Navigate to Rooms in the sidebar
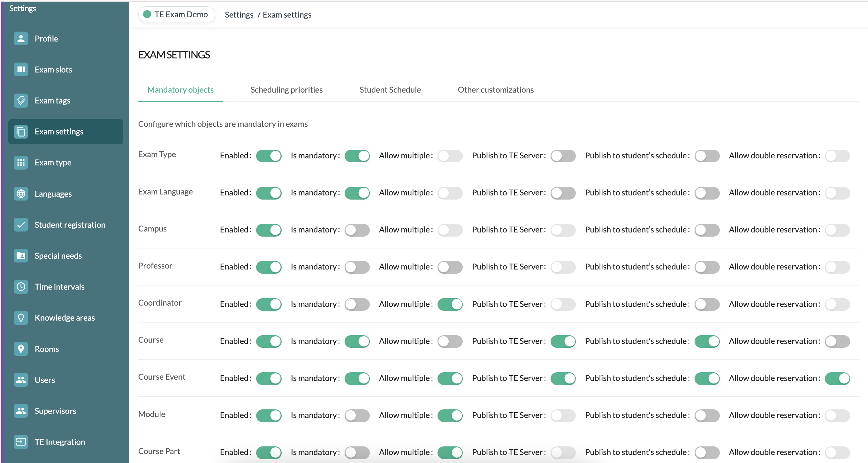 click(66, 349)
